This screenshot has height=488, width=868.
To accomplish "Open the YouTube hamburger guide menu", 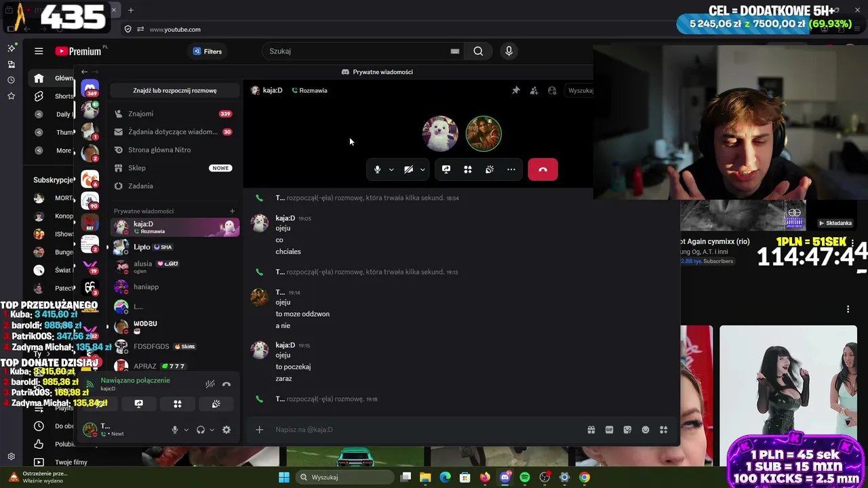I will click(x=39, y=52).
